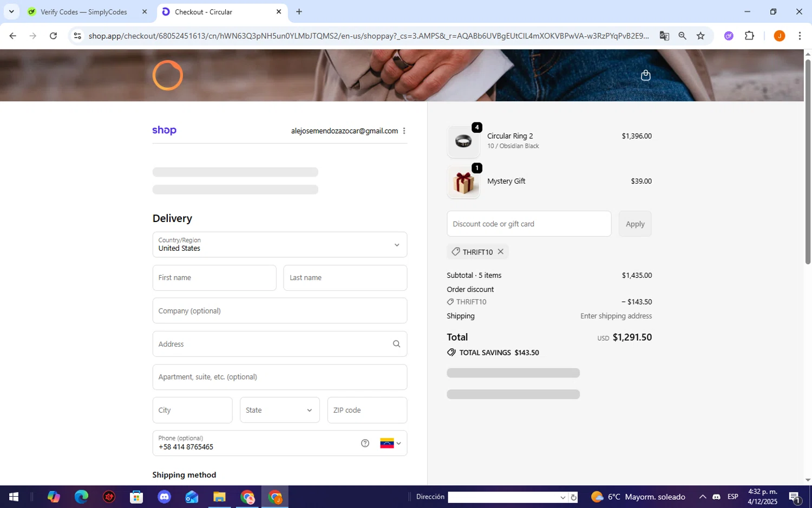Click the Company (optional) field
This screenshot has height=508, width=812.
coord(280,311)
